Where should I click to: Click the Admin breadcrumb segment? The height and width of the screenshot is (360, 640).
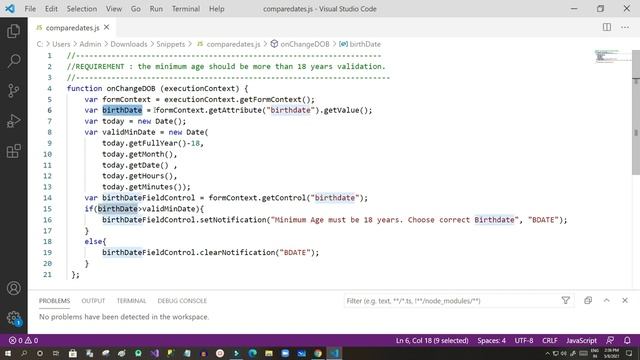pyautogui.click(x=90, y=44)
